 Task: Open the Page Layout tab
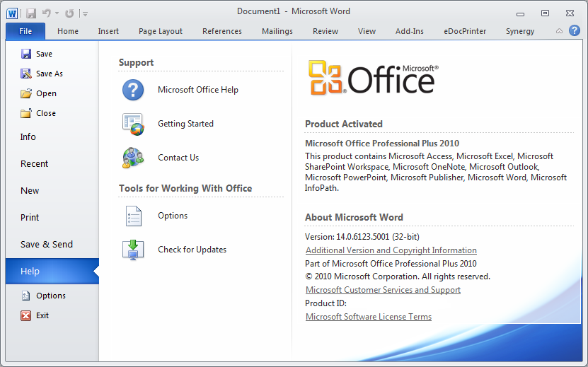161,31
